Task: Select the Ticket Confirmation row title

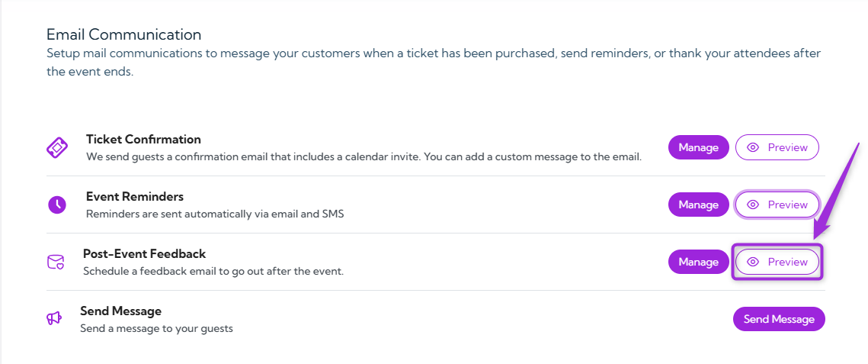Action: point(143,140)
